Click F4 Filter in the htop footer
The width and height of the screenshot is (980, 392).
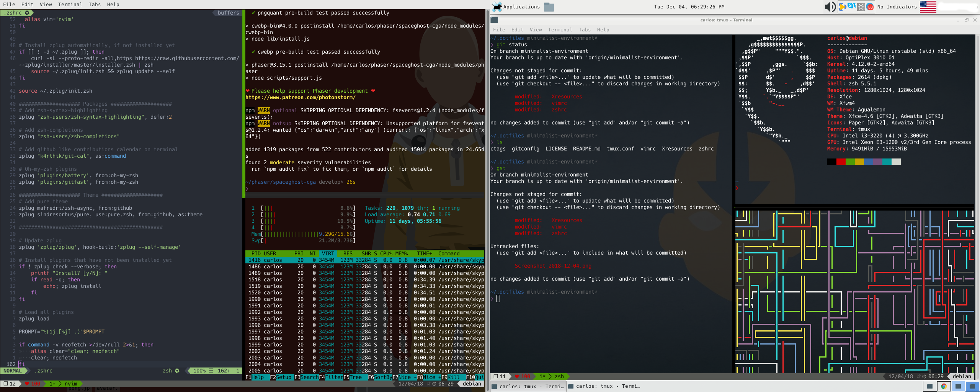click(331, 377)
